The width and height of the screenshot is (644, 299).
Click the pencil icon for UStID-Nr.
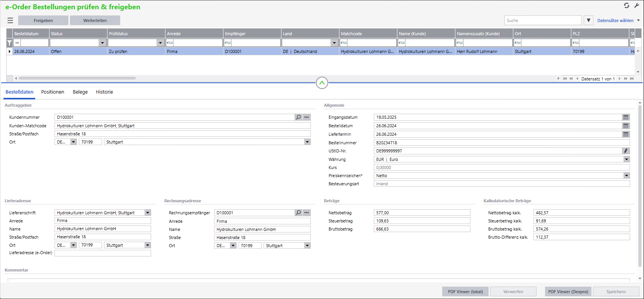pos(626,151)
